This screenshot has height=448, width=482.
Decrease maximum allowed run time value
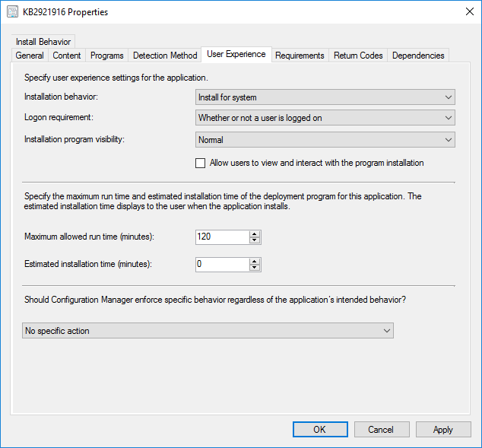coord(255,240)
